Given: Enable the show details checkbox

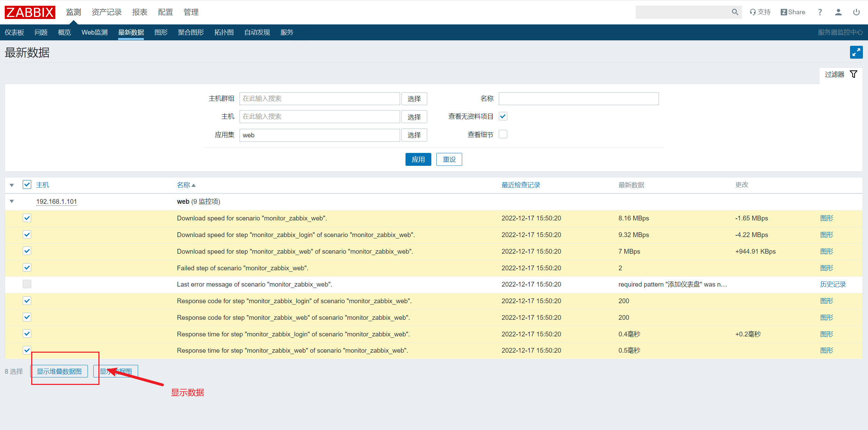Looking at the screenshot, I should pos(503,134).
